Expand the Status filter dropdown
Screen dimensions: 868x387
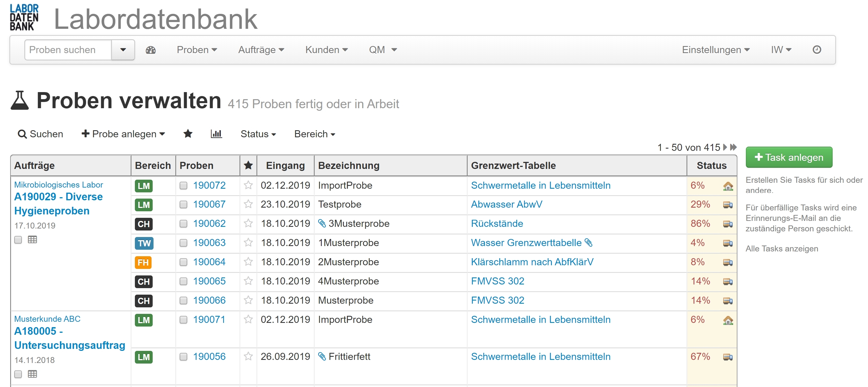[x=258, y=134]
